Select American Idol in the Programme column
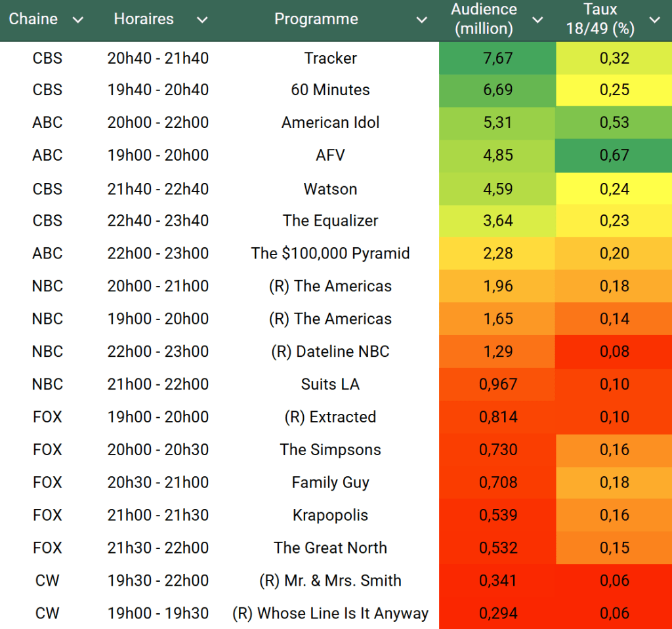Screen dimensions: 672x629 [330, 123]
